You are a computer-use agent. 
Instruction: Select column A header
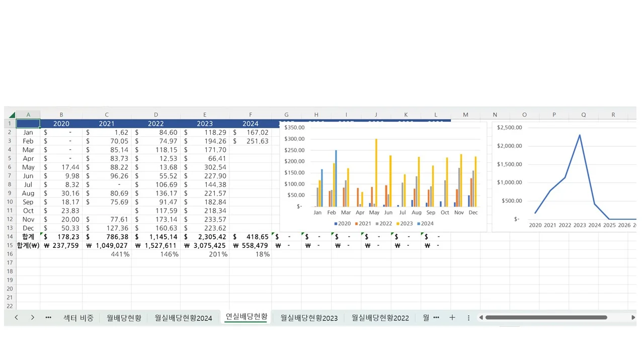tap(28, 115)
